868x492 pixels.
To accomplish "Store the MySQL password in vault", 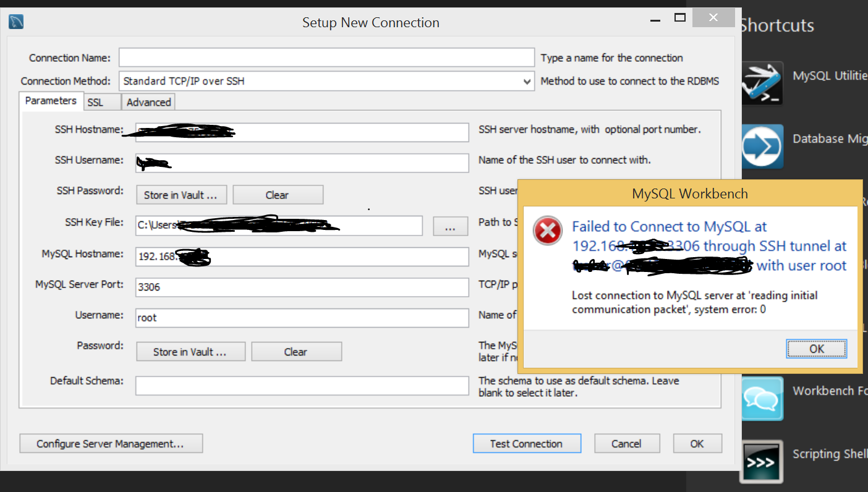I will 190,352.
